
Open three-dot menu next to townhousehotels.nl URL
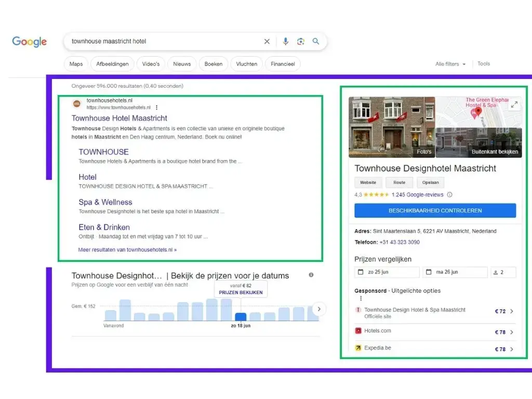point(157,108)
